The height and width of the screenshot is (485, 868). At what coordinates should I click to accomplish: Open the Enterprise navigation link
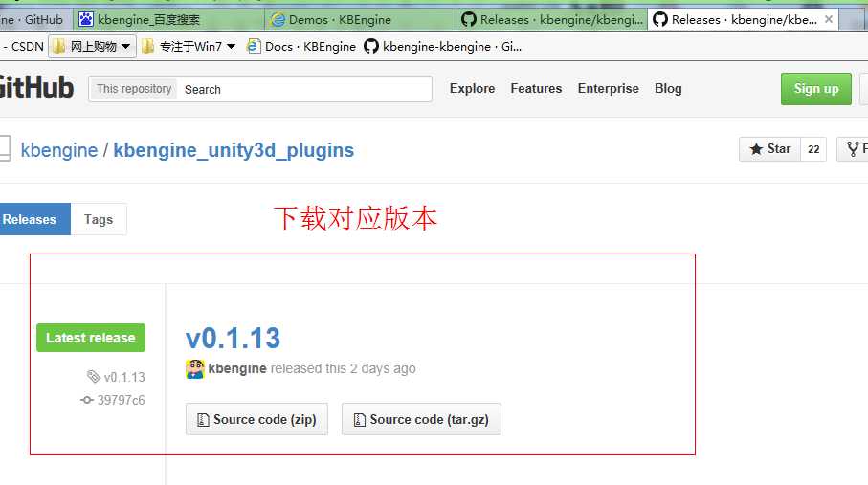pyautogui.click(x=608, y=89)
